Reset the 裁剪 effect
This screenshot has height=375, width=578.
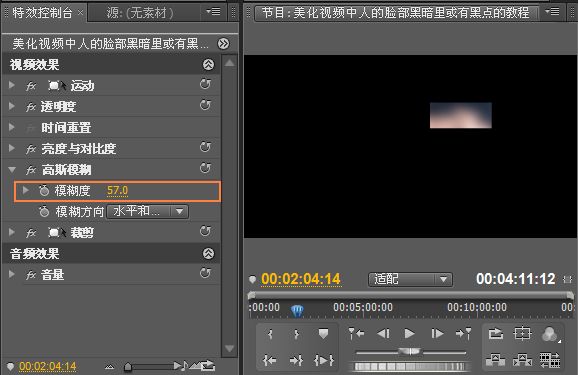coord(205,232)
